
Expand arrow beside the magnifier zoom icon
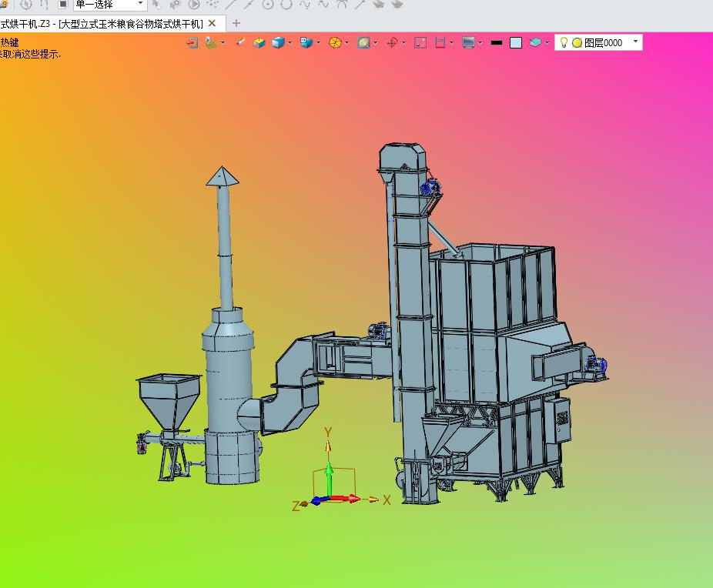[376, 43]
